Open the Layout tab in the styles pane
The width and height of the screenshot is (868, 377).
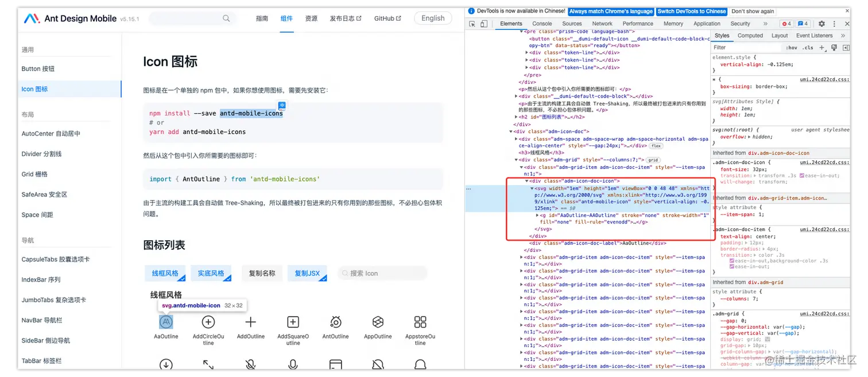[x=780, y=36]
